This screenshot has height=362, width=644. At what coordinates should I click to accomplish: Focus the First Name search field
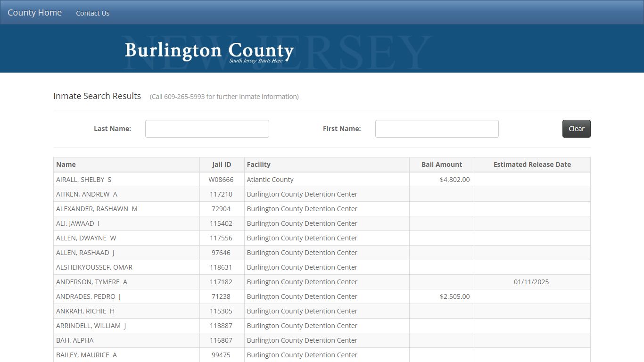[x=437, y=129]
